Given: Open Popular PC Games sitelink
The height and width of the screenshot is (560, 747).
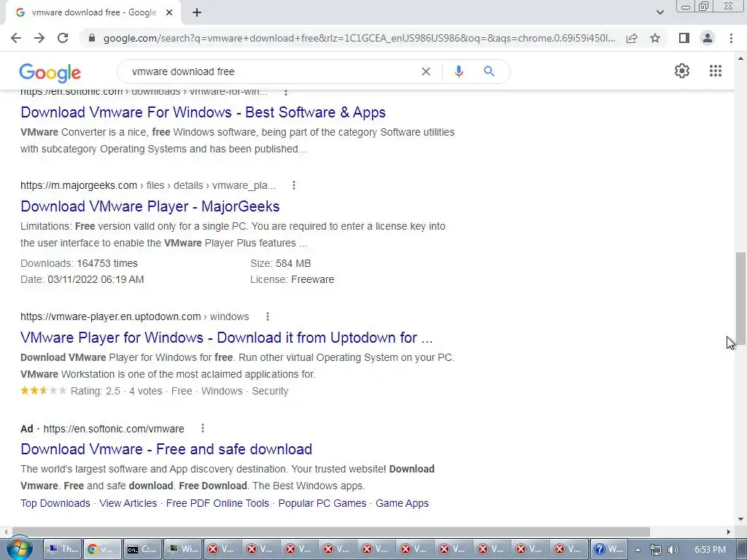Looking at the screenshot, I should coord(322,503).
